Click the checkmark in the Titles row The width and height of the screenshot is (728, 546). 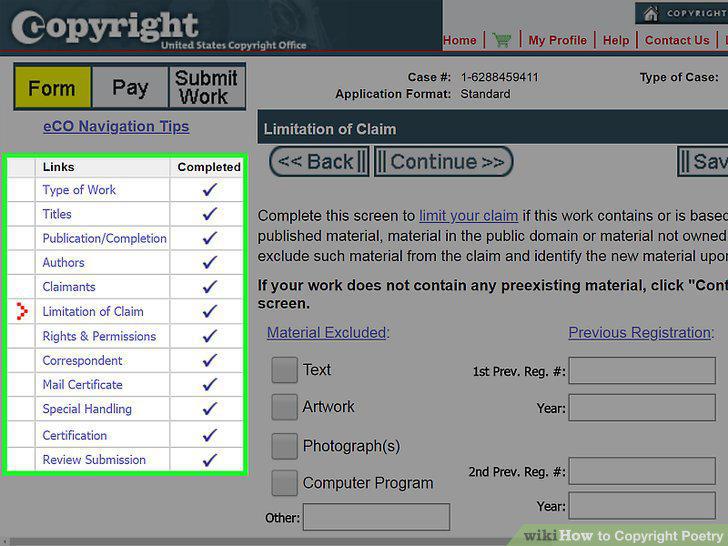(x=209, y=214)
